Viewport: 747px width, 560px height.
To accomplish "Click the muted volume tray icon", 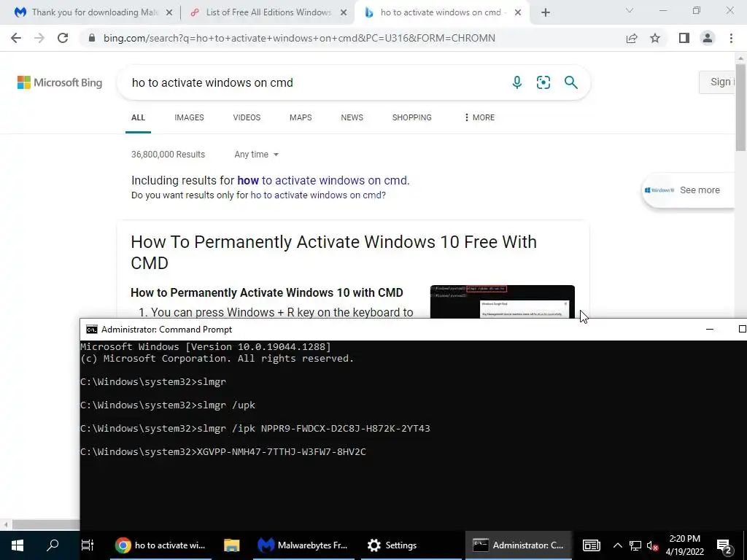I will click(x=652, y=545).
